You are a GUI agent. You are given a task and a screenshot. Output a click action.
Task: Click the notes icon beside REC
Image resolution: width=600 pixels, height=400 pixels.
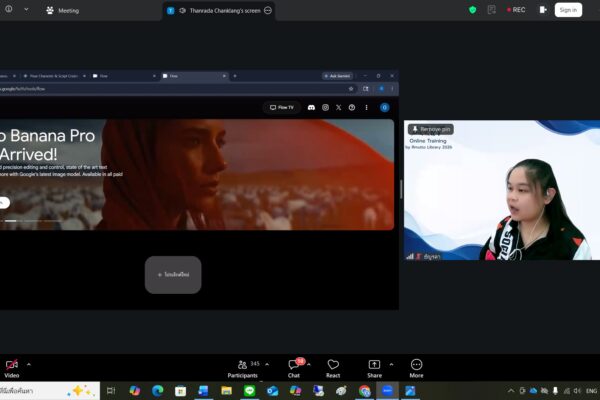coord(492,10)
